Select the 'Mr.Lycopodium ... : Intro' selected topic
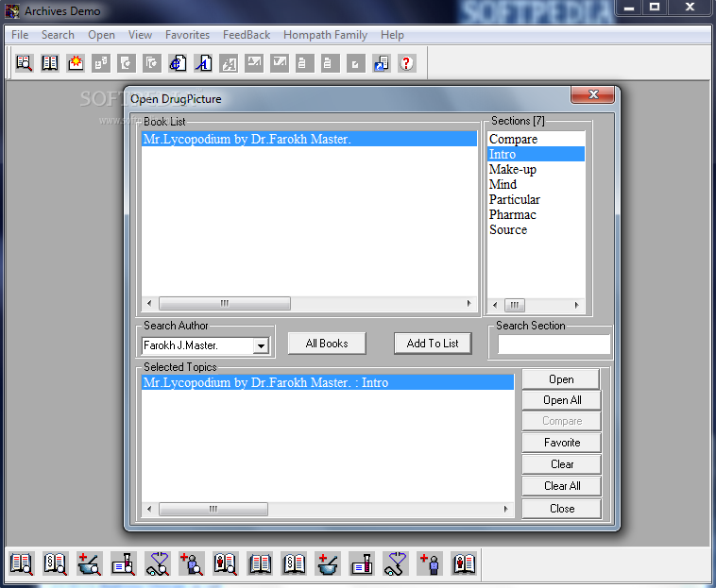Viewport: 716px width, 588px height. tap(328, 382)
